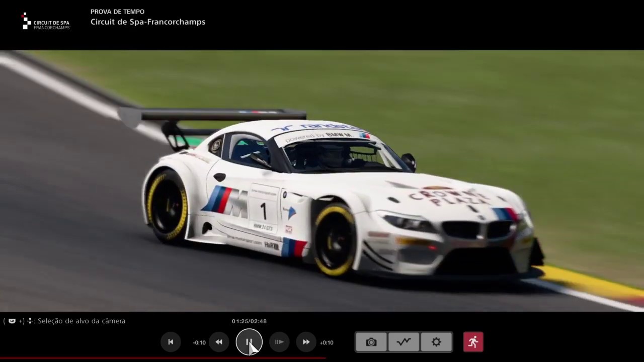Click the +0:10 label
The height and width of the screenshot is (362, 644).
click(327, 342)
